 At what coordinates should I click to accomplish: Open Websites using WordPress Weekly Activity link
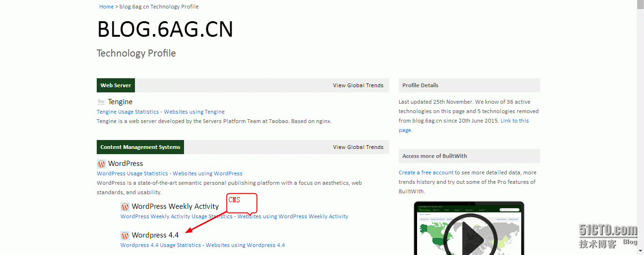[293, 216]
